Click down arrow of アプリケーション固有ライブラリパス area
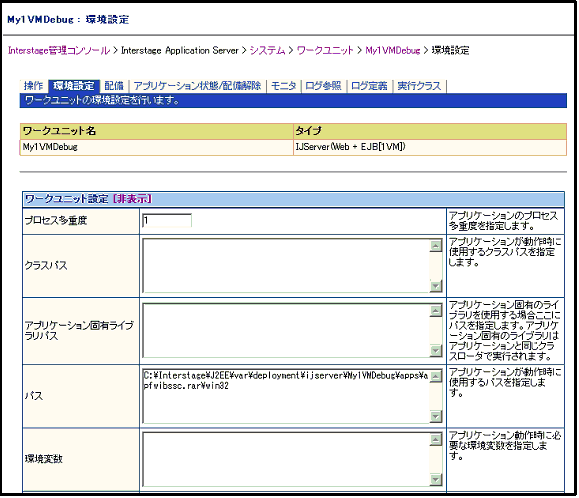The image size is (579, 498). click(436, 351)
